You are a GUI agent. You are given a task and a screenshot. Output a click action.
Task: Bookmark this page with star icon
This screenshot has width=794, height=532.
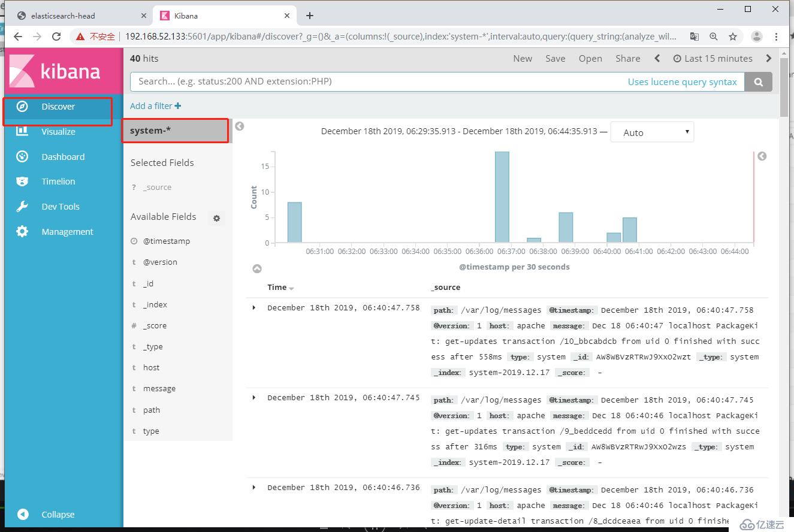pyautogui.click(x=733, y=37)
